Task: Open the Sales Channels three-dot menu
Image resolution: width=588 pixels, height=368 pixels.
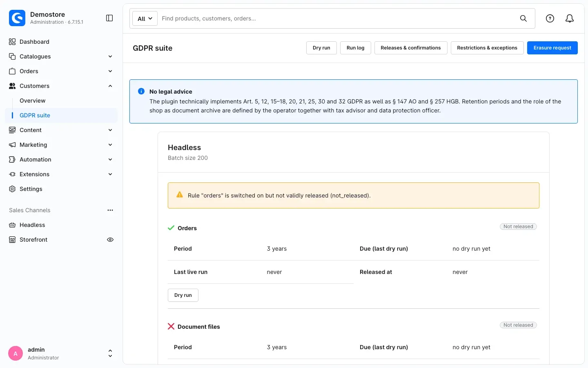Action: click(110, 210)
